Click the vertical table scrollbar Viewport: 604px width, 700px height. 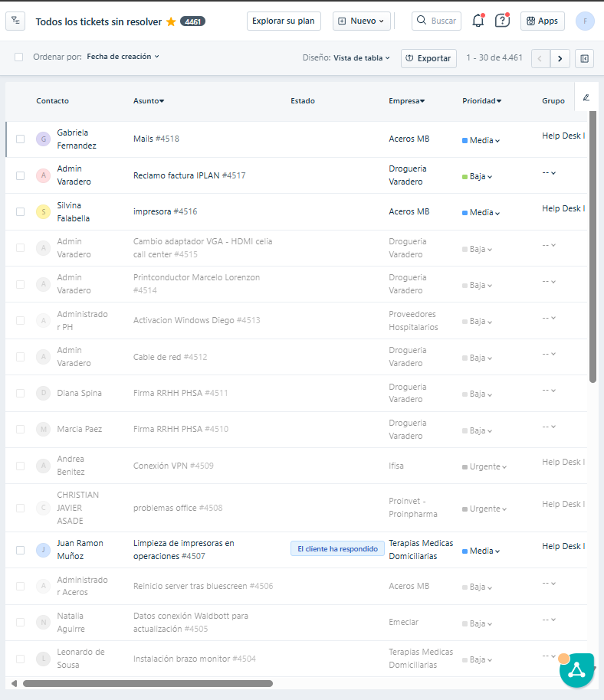(593, 247)
